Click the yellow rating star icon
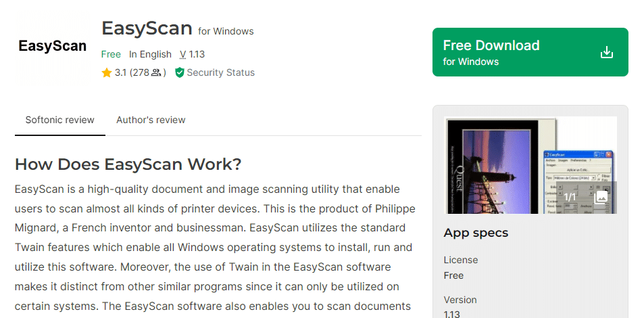This screenshot has height=318, width=644. pos(107,73)
